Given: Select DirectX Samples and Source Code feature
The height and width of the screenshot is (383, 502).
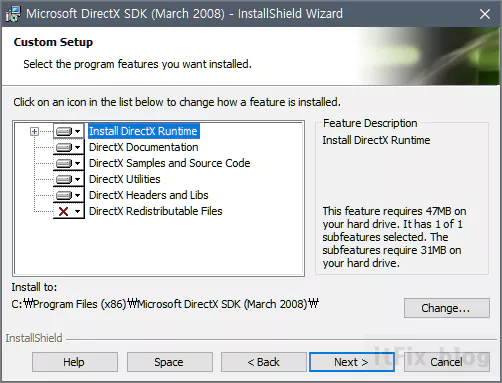Looking at the screenshot, I should click(170, 163).
